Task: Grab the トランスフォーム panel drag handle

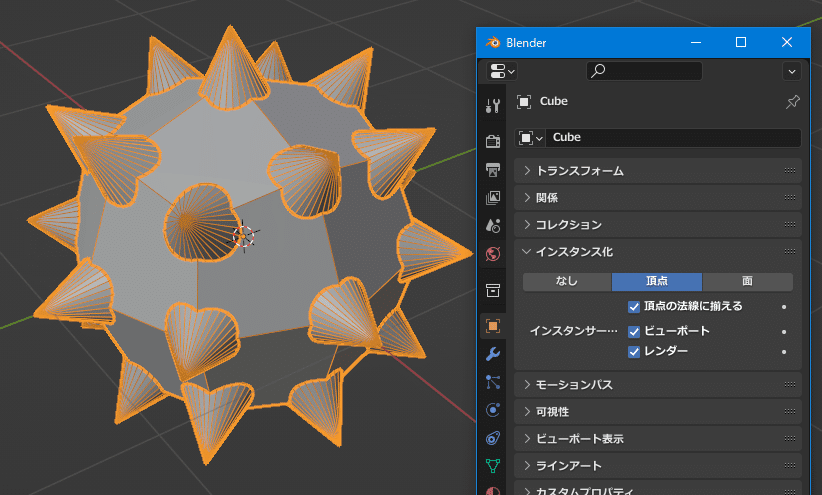Action: coord(790,171)
